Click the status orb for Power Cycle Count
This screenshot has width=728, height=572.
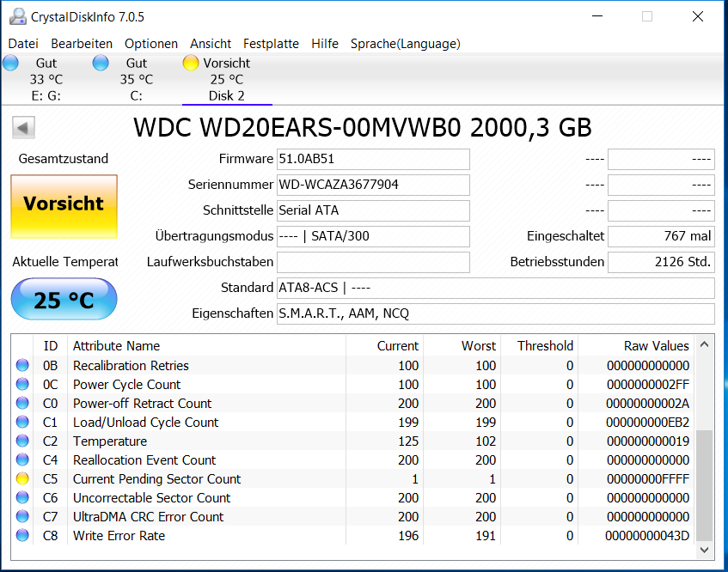[22, 384]
